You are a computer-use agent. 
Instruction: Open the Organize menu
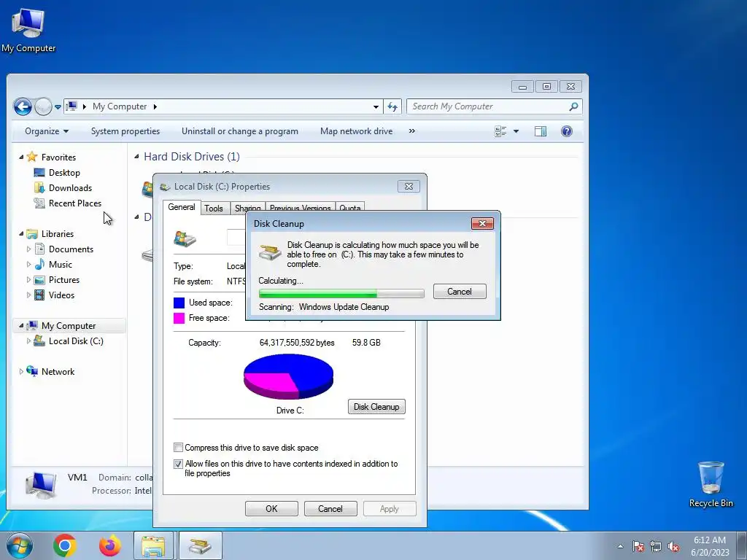[x=47, y=131]
